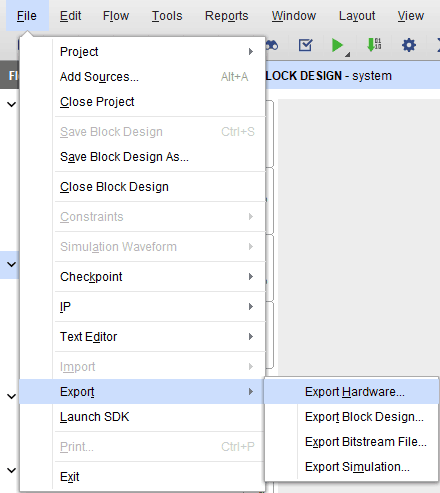Click the green Run play toolbar icon
This screenshot has width=440, height=493.
click(337, 45)
